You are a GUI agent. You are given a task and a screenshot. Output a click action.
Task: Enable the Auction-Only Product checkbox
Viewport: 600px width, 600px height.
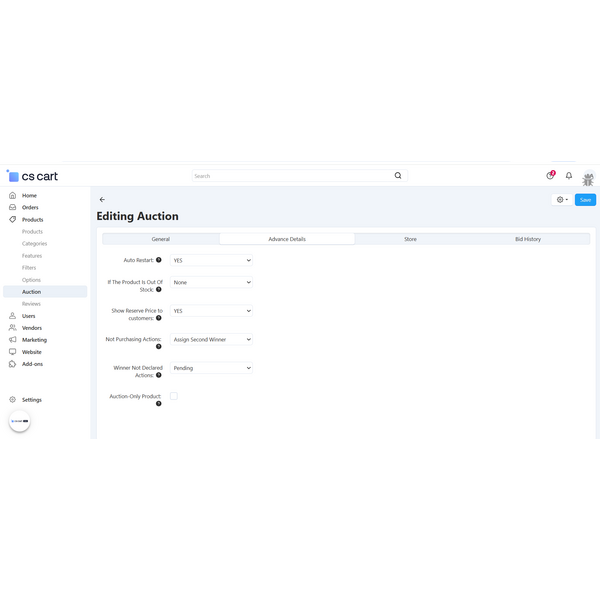tap(174, 396)
